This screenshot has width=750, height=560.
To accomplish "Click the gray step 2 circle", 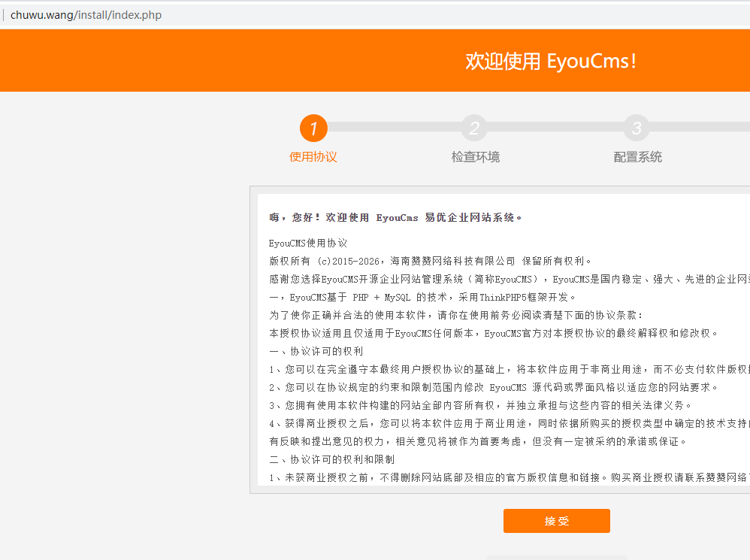I will (x=474, y=128).
